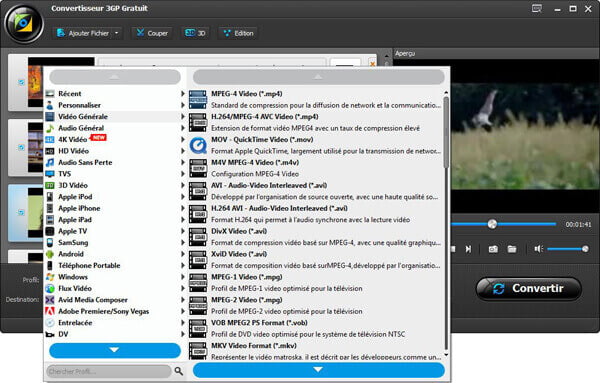
Task: Click the Téléphone Portable icon
Action: coord(50,266)
